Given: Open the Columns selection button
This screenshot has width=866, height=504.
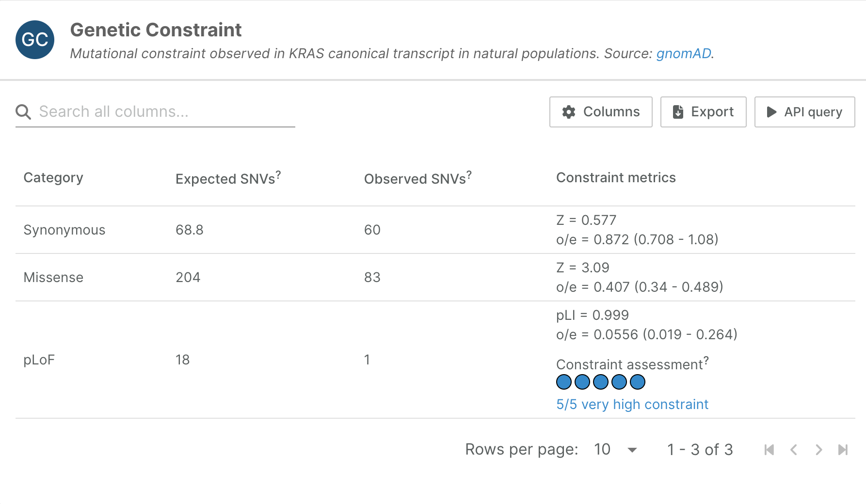Looking at the screenshot, I should [601, 112].
